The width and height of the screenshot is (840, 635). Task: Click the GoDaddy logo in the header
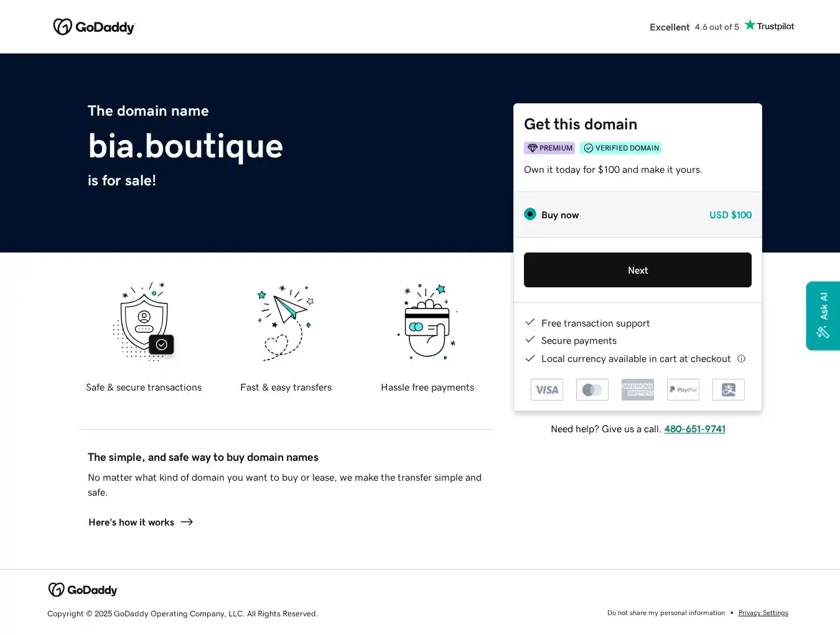(x=94, y=27)
